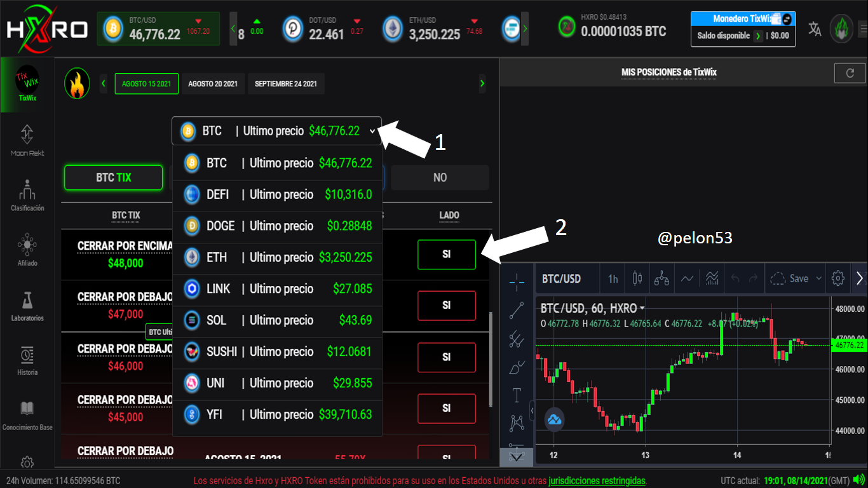The height and width of the screenshot is (488, 868).
Task: Choose ETH from the asset list
Action: [277, 258]
